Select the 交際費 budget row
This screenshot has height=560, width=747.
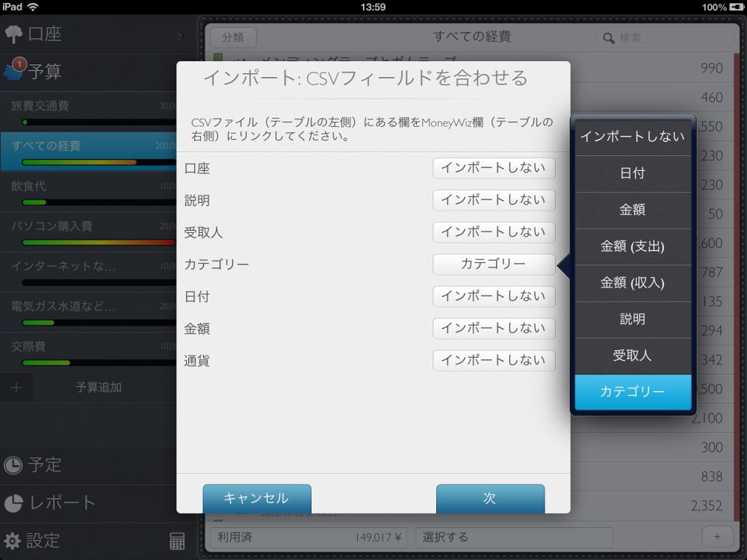pos(89,352)
